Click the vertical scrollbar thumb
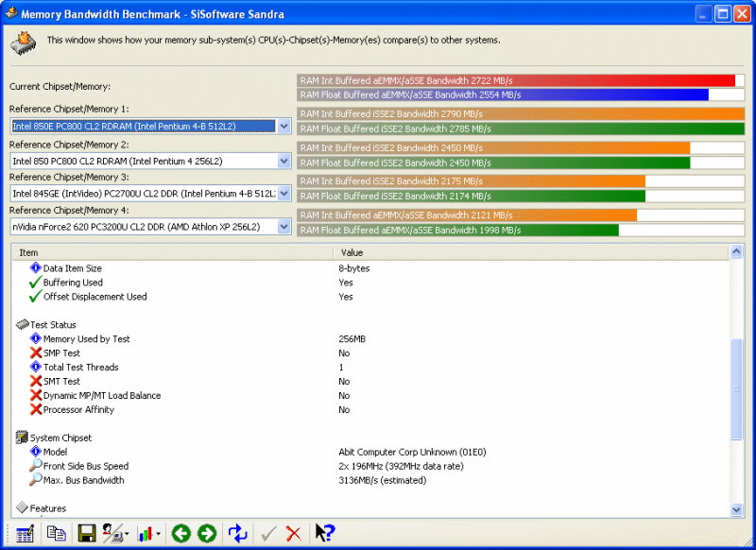 [736, 389]
